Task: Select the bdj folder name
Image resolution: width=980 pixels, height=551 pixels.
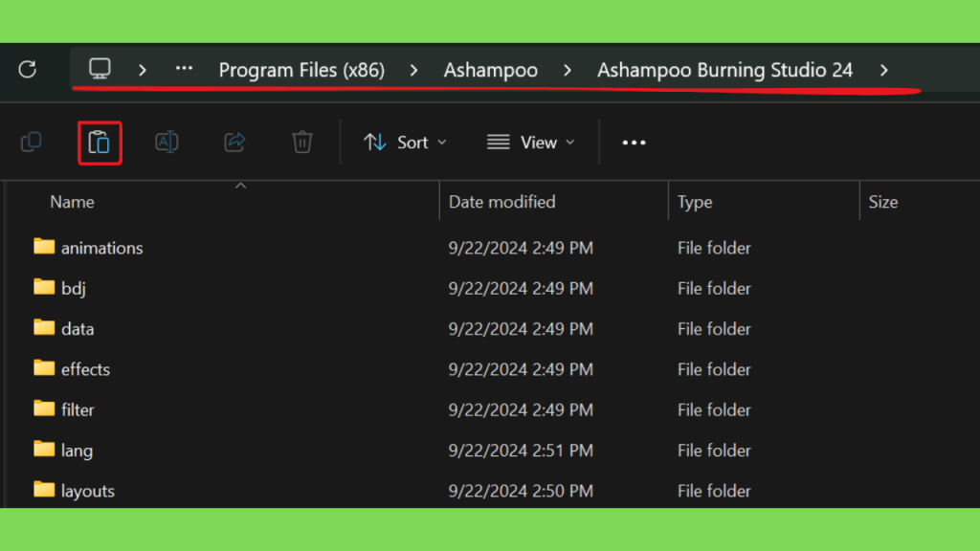Action: [x=73, y=289]
